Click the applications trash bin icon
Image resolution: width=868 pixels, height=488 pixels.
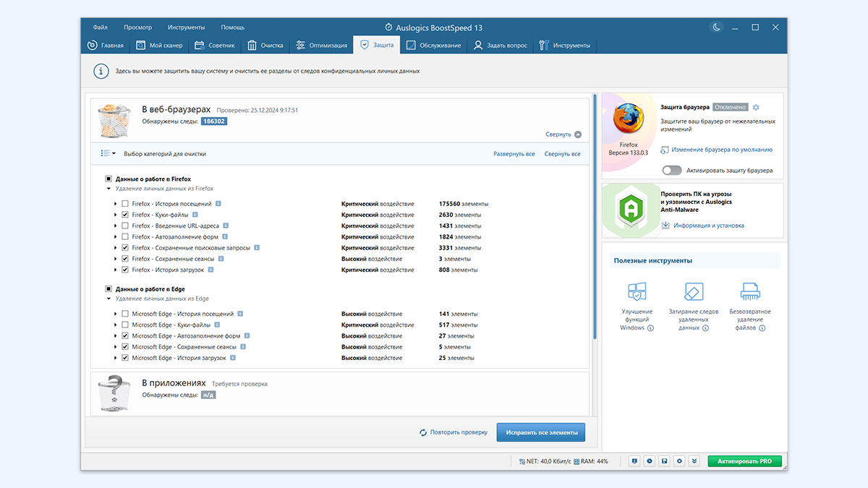(x=114, y=393)
